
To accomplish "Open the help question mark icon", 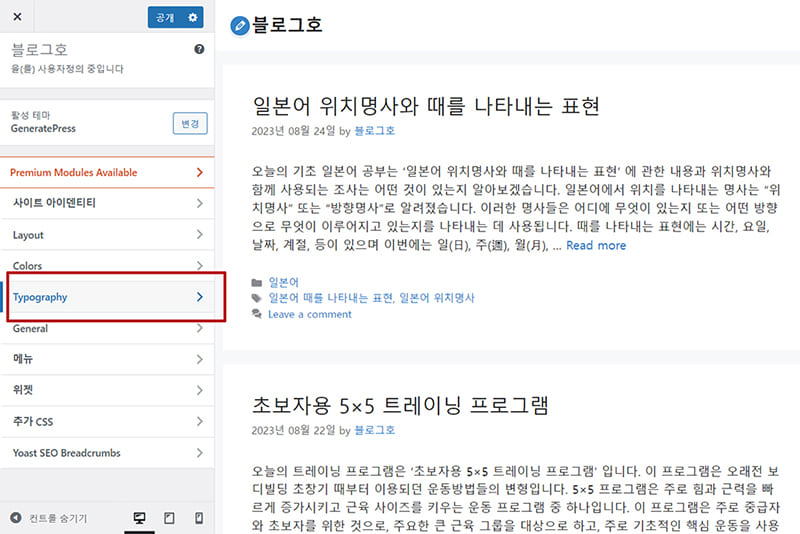I will point(199,49).
